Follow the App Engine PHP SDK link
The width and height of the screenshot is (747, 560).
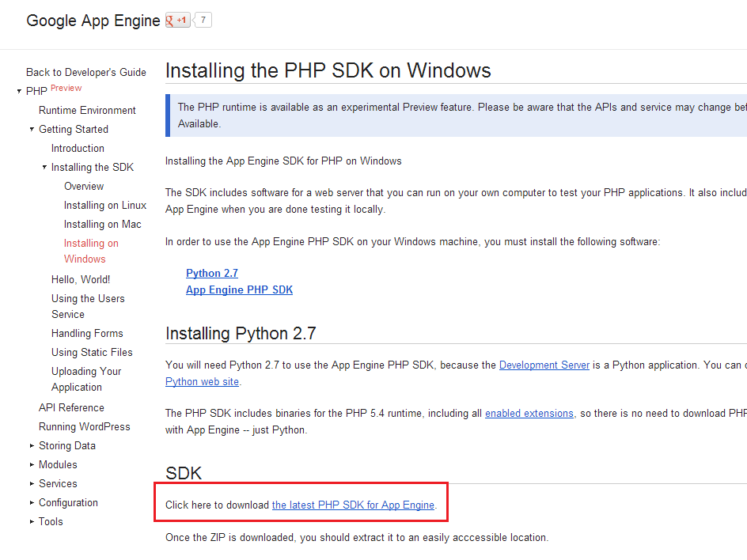coord(239,290)
